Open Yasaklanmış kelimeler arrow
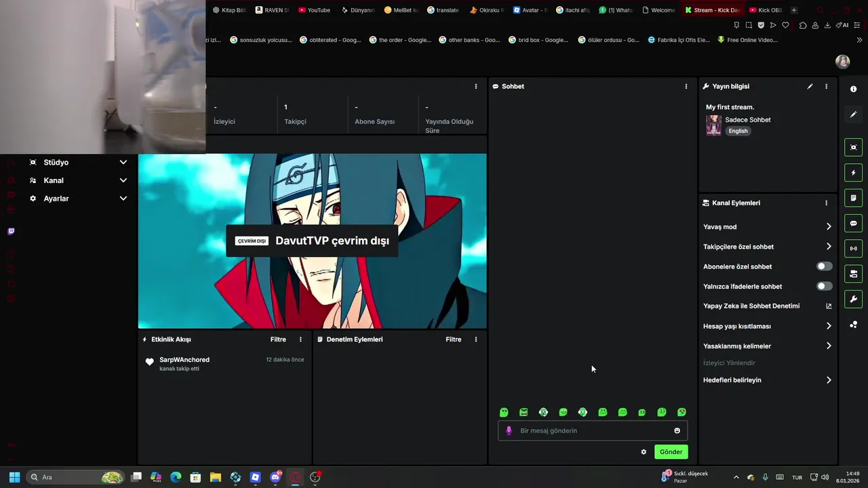The image size is (868, 488). [829, 346]
